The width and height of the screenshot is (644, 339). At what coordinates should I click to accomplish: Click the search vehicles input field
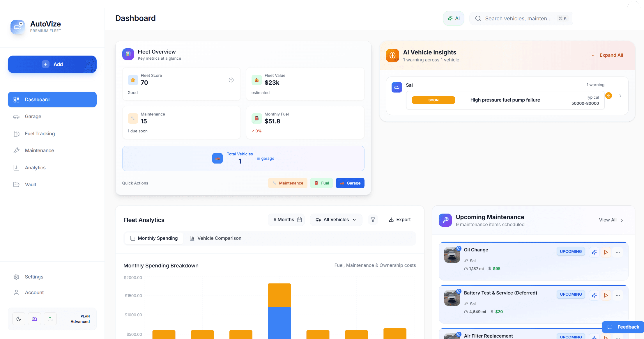pyautogui.click(x=521, y=19)
